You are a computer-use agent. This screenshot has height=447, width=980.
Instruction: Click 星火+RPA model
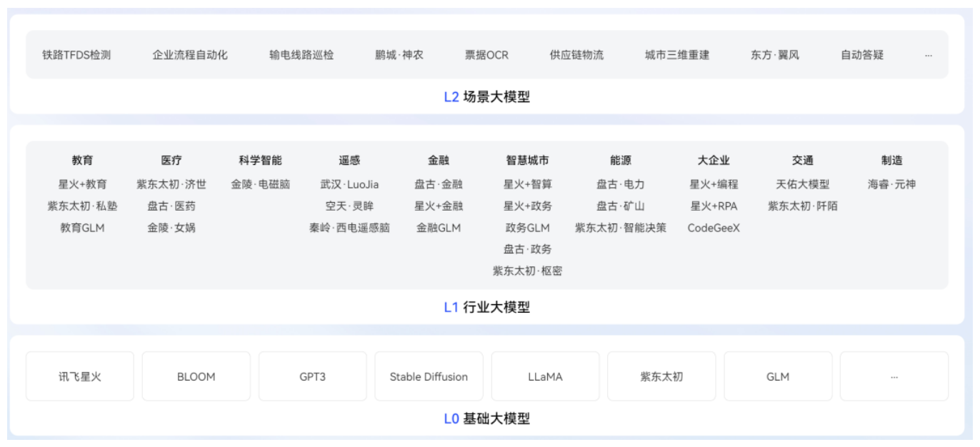714,206
